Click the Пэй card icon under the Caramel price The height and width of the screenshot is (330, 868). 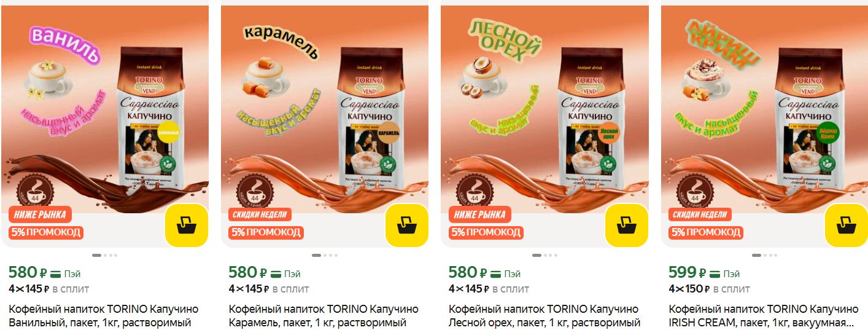pos(276,273)
